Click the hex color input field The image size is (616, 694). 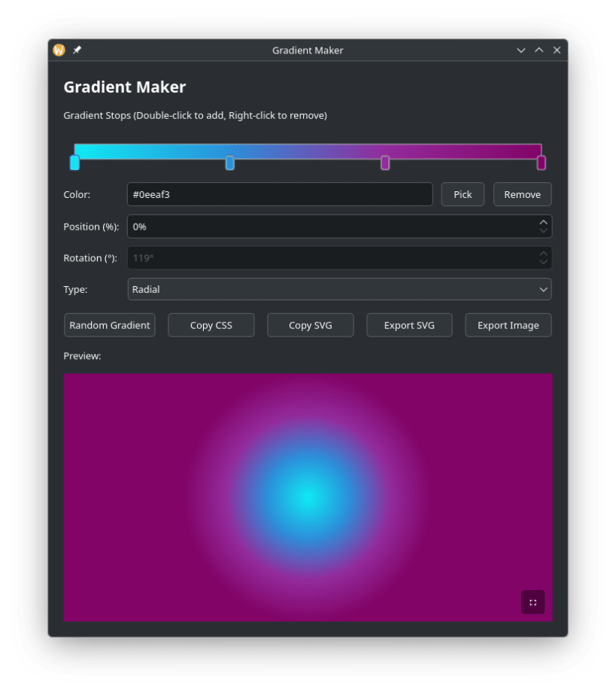(x=278, y=193)
